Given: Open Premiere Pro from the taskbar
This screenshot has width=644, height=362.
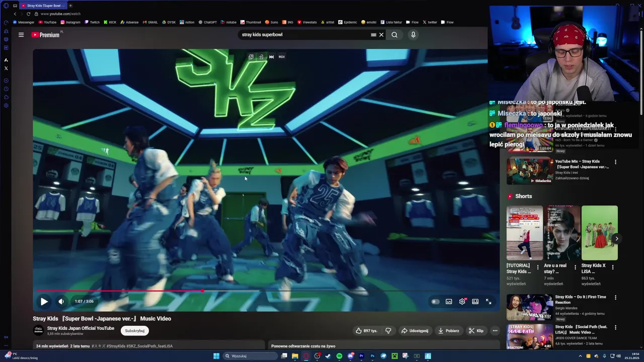Looking at the screenshot, I should (x=361, y=356).
